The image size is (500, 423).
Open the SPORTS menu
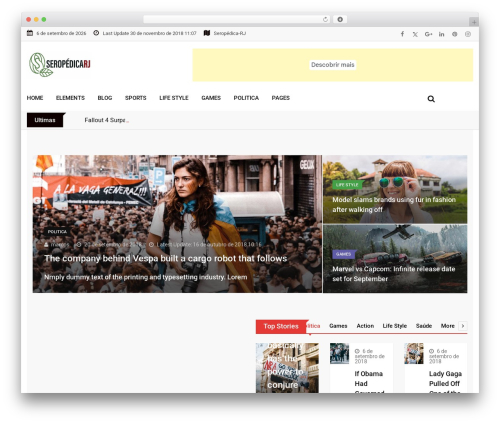(136, 98)
